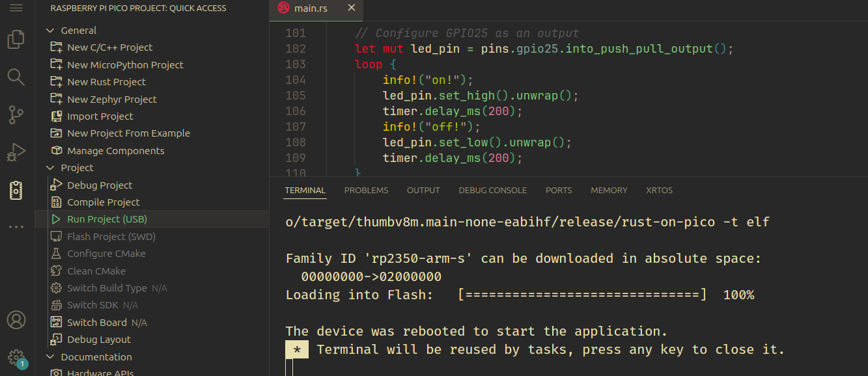Image resolution: width=868 pixels, height=376 pixels.
Task: Select the Search icon in the activity bar
Action: point(16,77)
